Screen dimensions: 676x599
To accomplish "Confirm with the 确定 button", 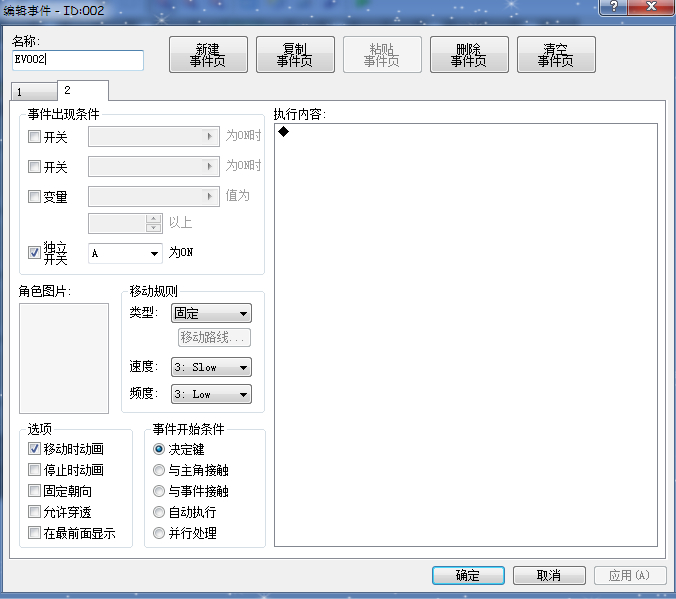I will pos(468,575).
